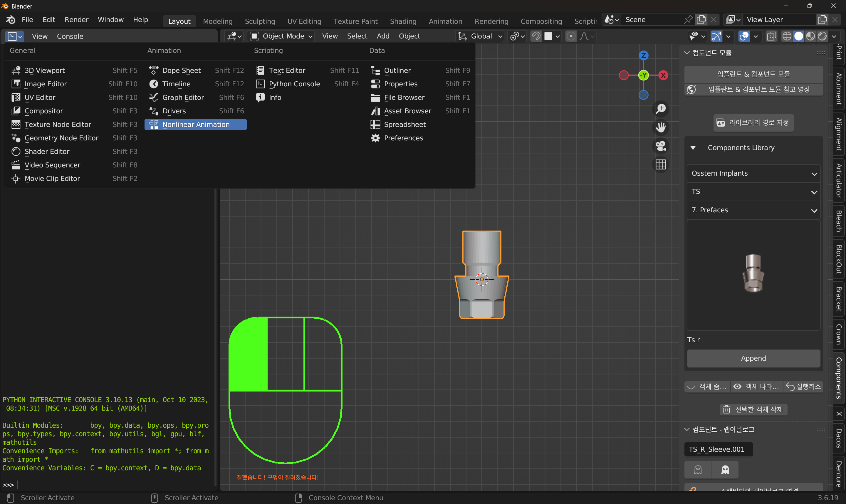Click the TS_R_Sleeve.001 name field
846x504 pixels.
718,449
